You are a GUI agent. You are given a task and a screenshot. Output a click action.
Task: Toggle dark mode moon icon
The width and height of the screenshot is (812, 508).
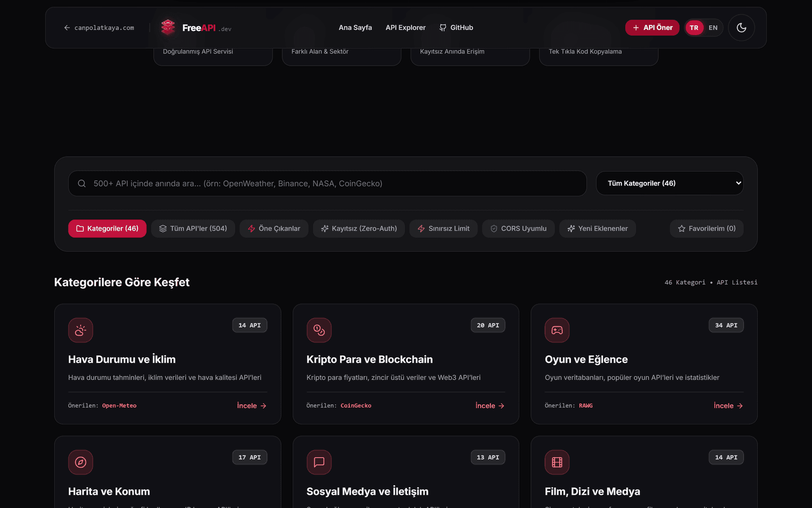click(741, 27)
